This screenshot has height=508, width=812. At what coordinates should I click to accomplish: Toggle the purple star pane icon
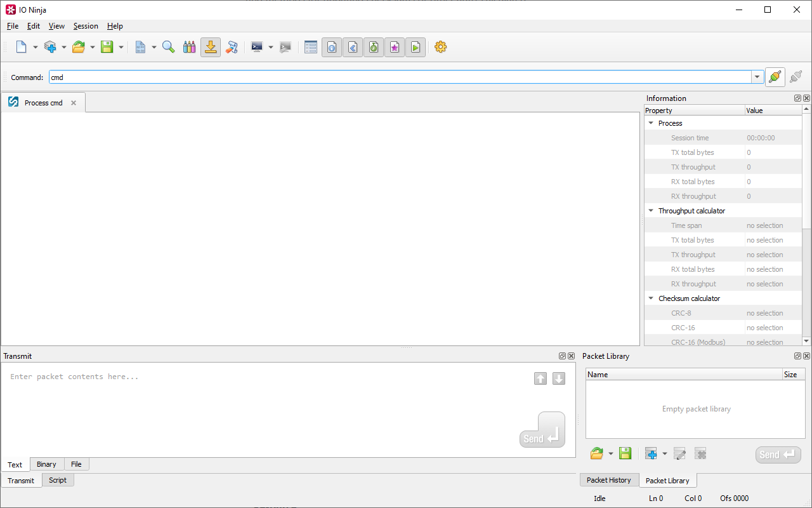click(x=395, y=47)
